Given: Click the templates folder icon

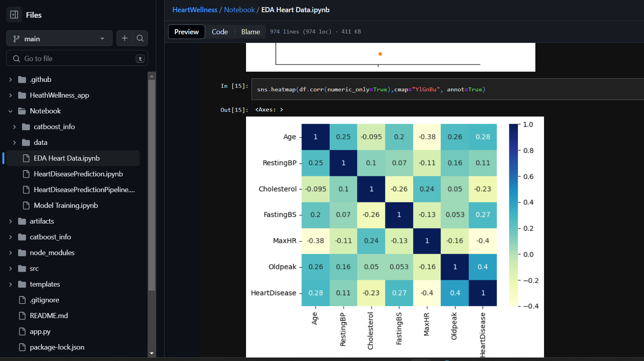Looking at the screenshot, I should tap(22, 284).
